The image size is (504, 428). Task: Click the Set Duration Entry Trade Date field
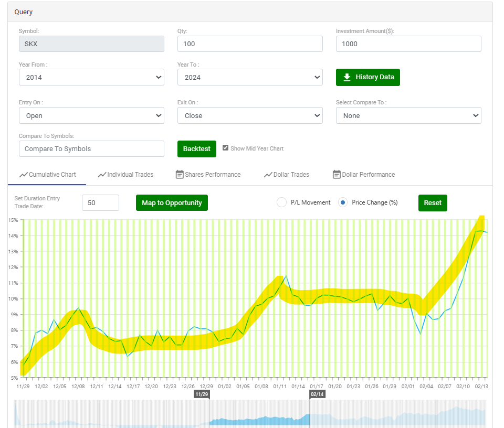[x=101, y=203]
